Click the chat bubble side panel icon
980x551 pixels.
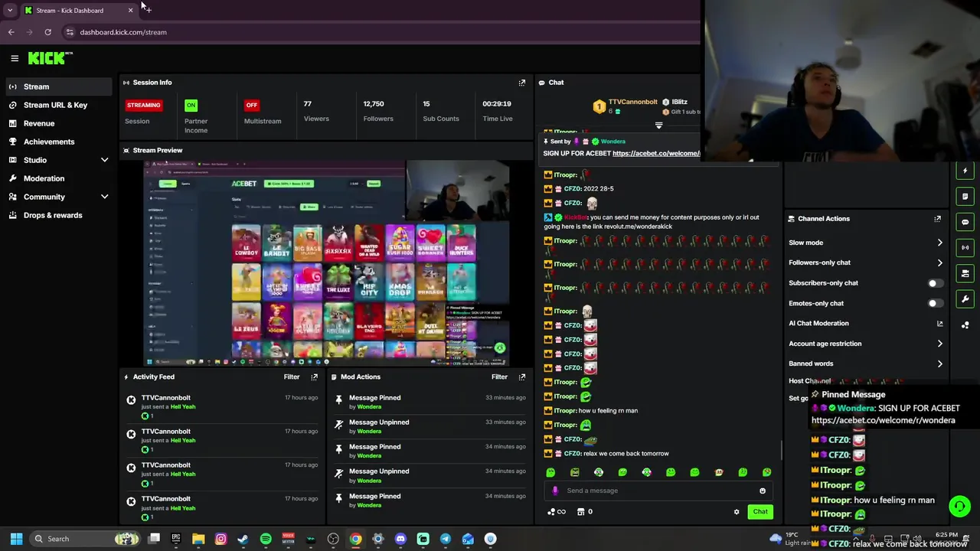pos(965,222)
